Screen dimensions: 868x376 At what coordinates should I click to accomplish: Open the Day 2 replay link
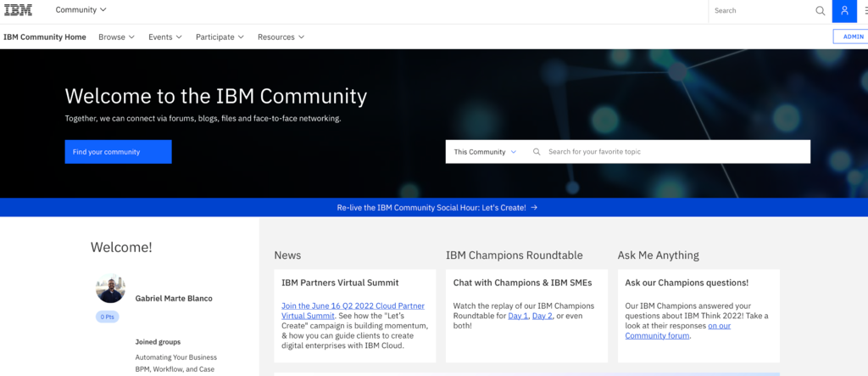click(542, 316)
